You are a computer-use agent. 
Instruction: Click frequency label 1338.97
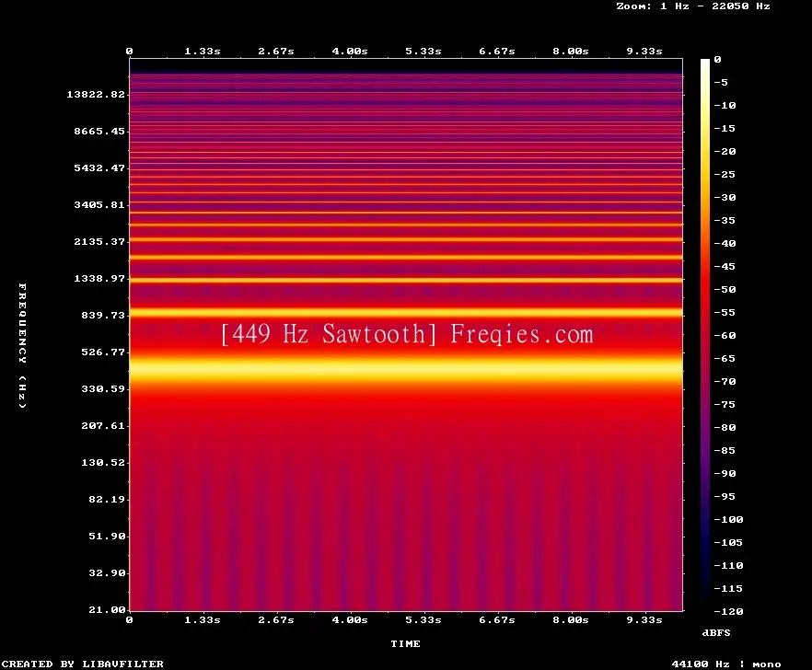coord(99,278)
